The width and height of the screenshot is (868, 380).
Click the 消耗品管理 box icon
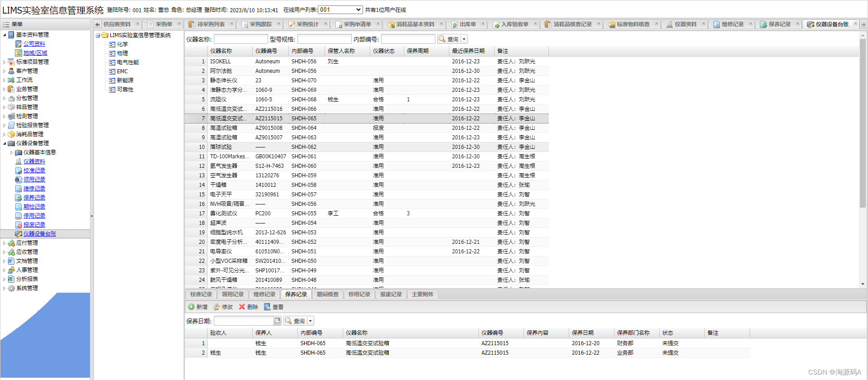(11, 134)
